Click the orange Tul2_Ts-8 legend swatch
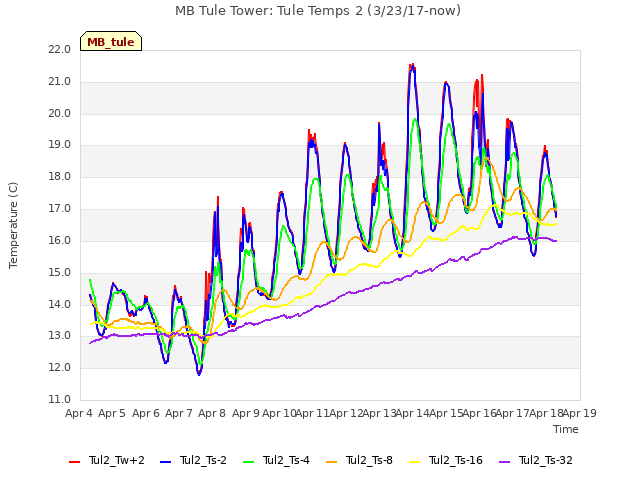 point(331,462)
